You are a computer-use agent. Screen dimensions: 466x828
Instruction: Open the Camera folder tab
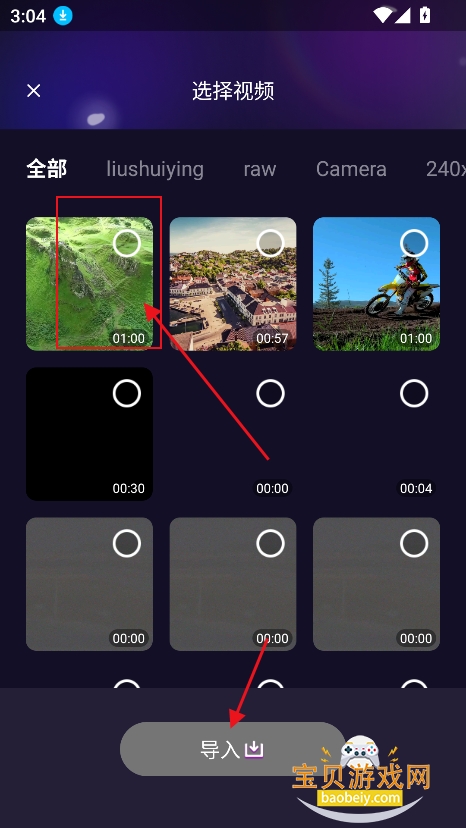(351, 169)
